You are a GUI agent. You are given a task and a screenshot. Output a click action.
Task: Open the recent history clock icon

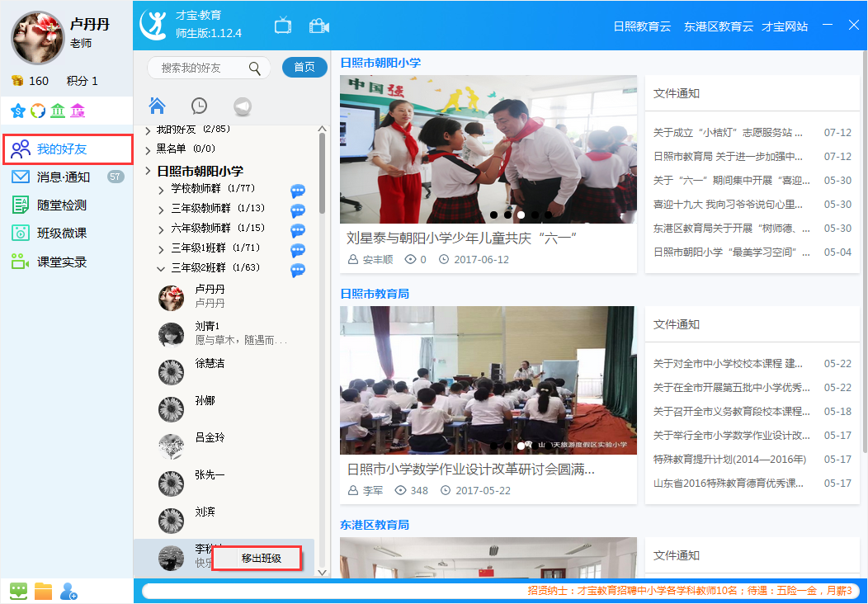click(199, 106)
